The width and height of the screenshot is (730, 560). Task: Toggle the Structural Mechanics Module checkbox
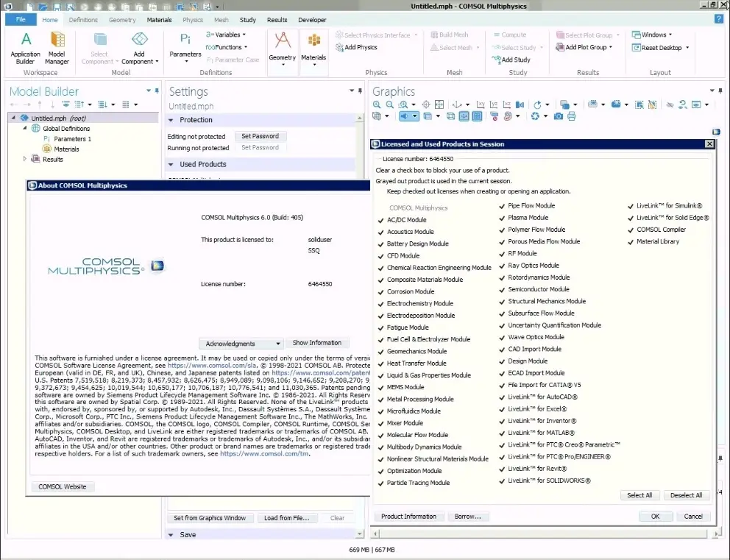tap(502, 302)
